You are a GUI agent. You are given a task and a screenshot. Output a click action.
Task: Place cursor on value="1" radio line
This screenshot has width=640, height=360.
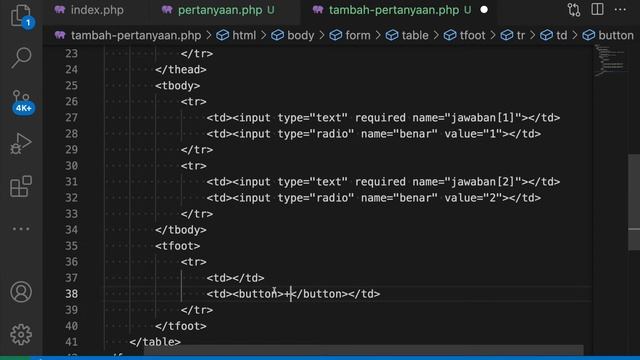tap(373, 134)
